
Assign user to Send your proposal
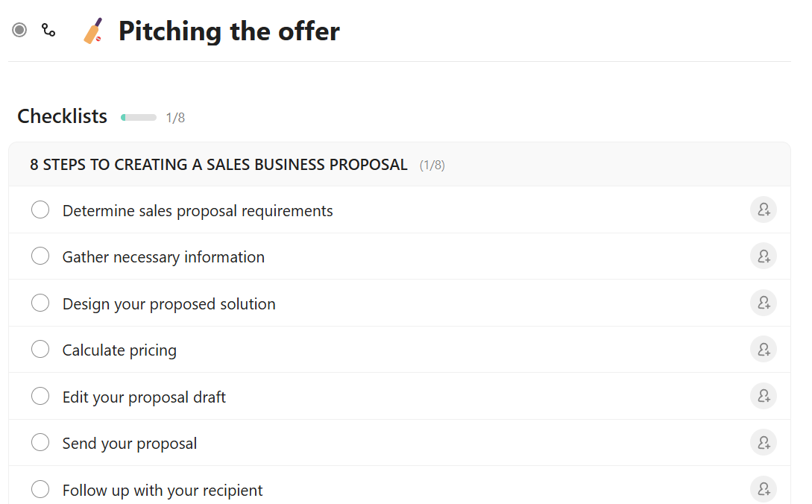(x=763, y=443)
